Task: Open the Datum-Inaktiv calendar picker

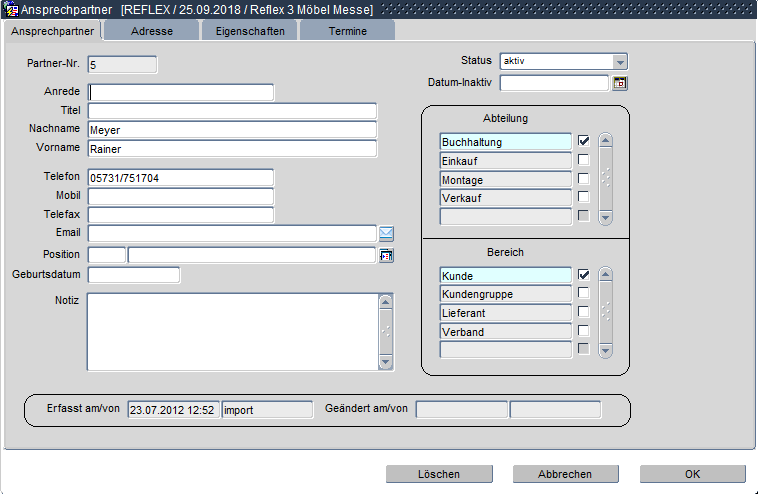Action: 620,83
